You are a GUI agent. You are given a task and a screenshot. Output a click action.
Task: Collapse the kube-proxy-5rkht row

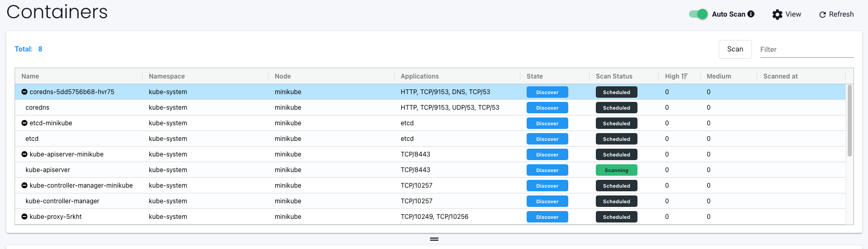tap(24, 217)
